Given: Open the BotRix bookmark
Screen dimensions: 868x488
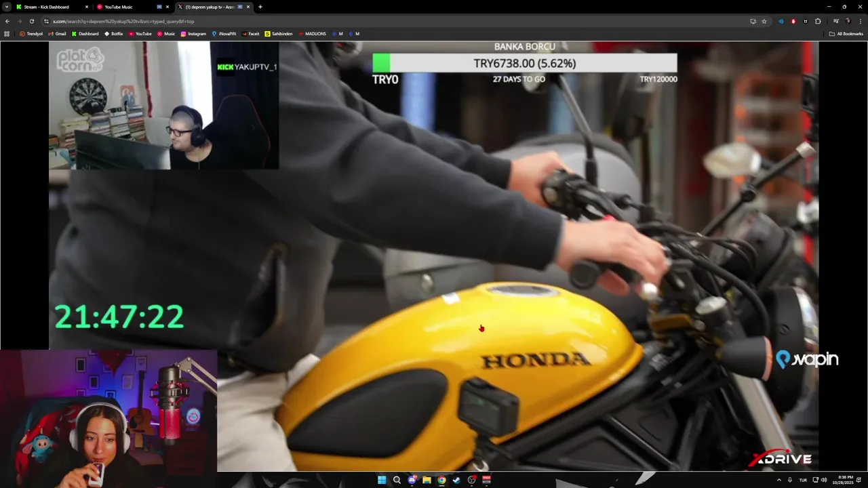Looking at the screenshot, I should click(x=114, y=33).
